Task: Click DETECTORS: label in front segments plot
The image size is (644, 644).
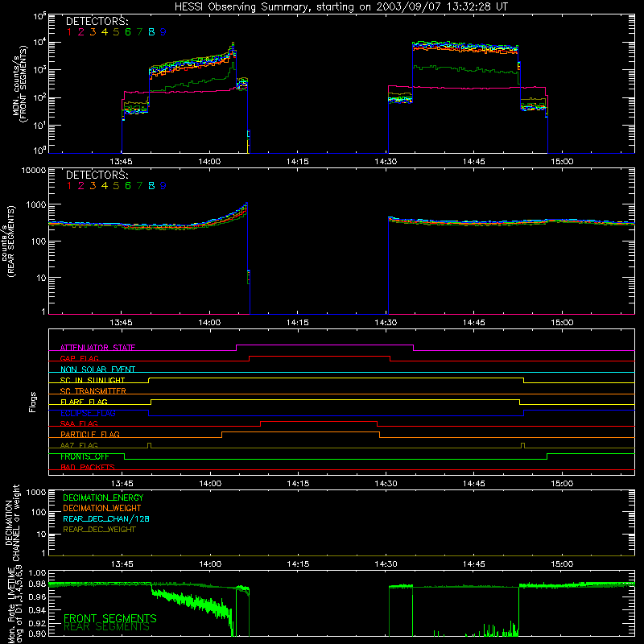Action: pyautogui.click(x=97, y=22)
